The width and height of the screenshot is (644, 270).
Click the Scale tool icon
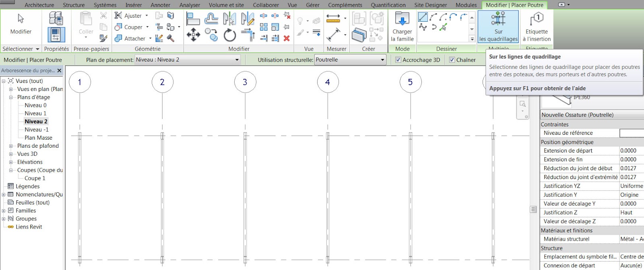[275, 27]
